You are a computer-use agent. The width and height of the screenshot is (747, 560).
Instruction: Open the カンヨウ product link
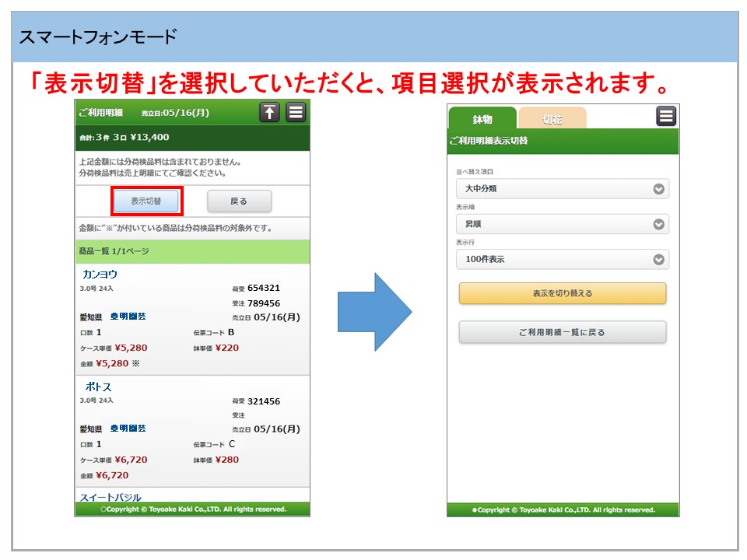pyautogui.click(x=100, y=275)
